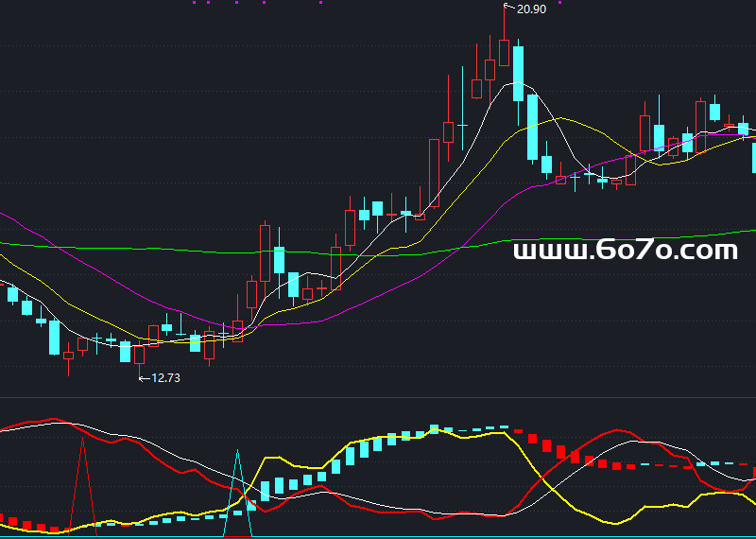Click the rightmost cyan candle at chart edge
This screenshot has height=539, width=756.
click(753, 156)
